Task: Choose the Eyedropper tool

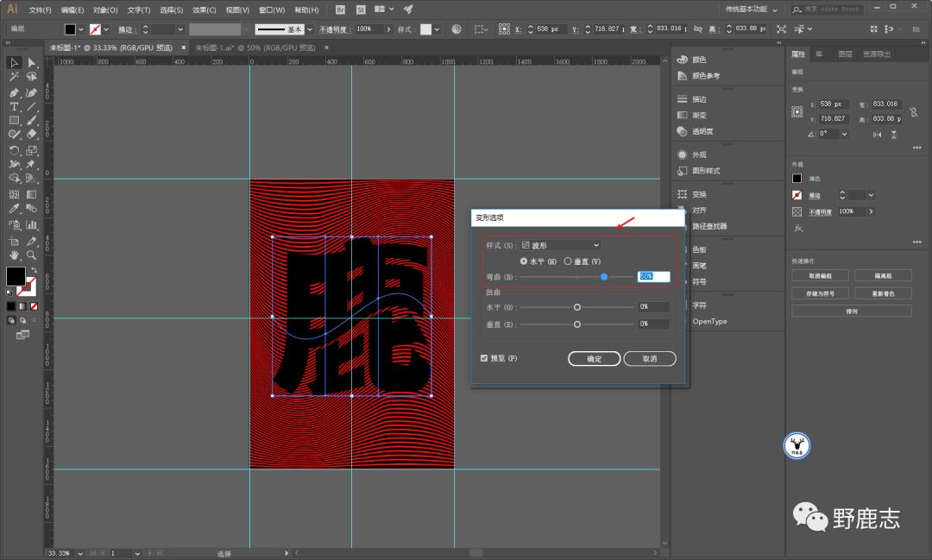Action: pos(14,209)
